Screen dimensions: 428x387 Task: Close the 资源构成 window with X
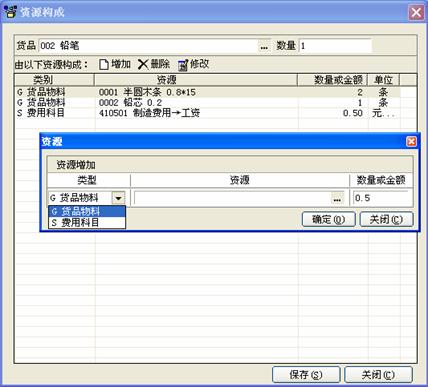(416, 13)
